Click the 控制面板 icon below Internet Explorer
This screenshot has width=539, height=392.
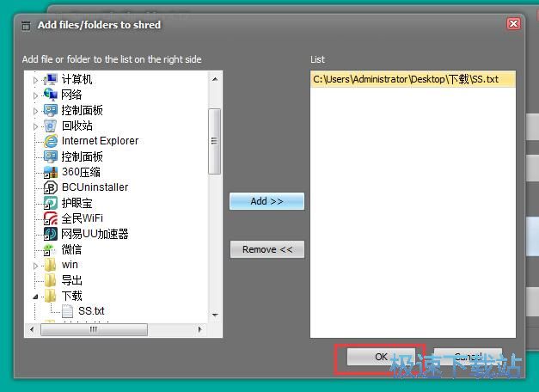[x=51, y=156]
